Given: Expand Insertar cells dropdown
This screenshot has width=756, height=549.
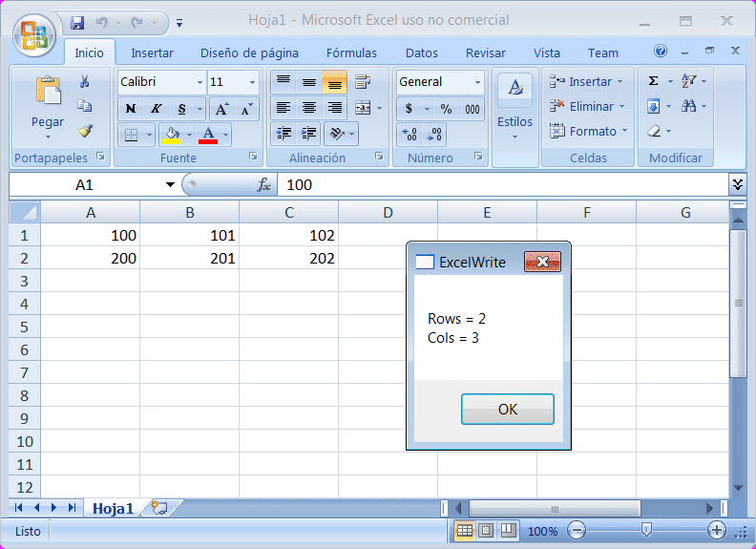Looking at the screenshot, I should [x=620, y=81].
